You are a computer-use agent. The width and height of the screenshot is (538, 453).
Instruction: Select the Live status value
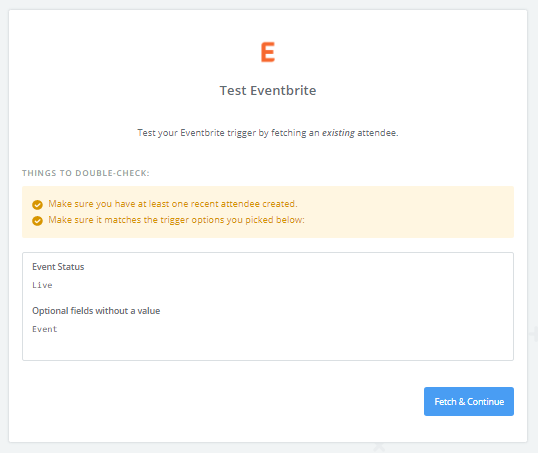click(x=42, y=285)
